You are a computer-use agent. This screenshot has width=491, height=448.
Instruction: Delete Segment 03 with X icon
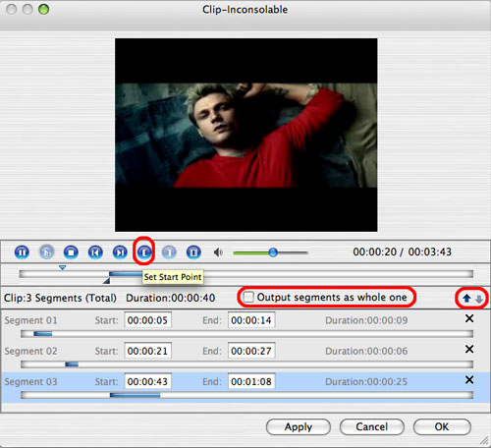pos(469,380)
